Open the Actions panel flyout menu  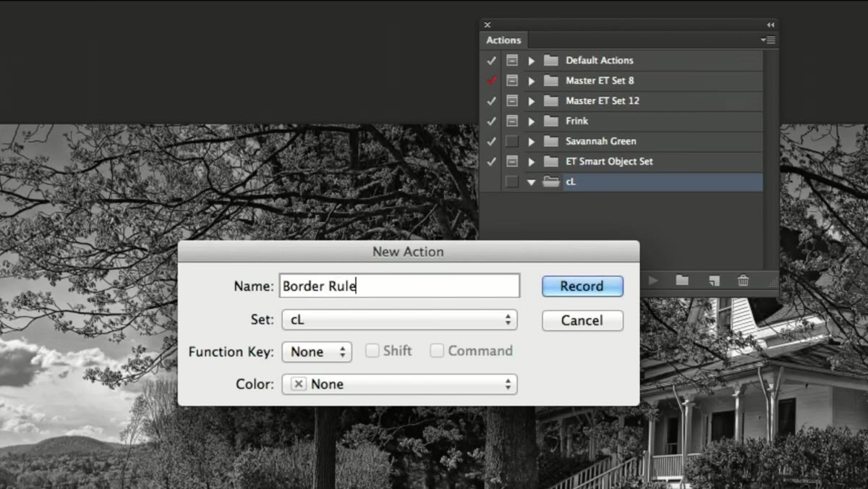(768, 40)
